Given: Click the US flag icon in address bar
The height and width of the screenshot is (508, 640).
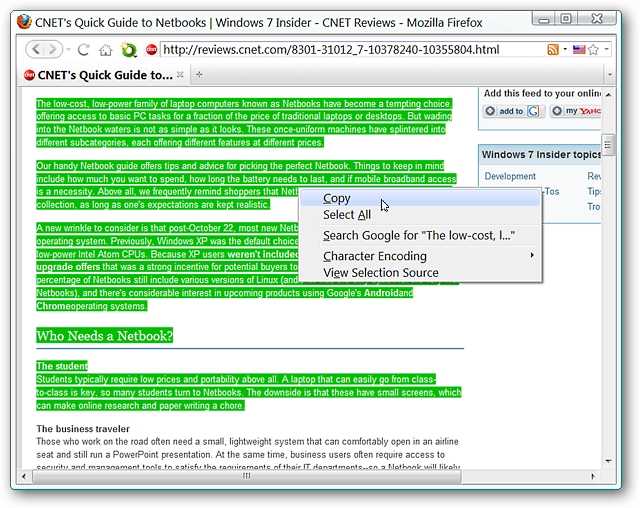Looking at the screenshot, I should (x=579, y=49).
